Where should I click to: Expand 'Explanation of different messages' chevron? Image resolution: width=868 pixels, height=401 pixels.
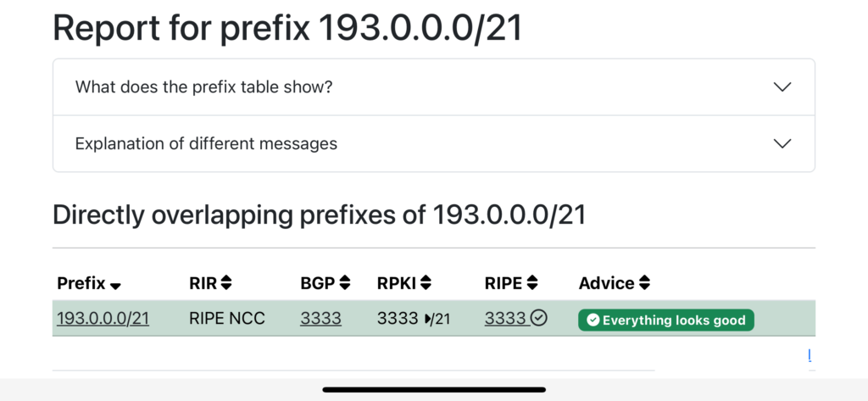coord(782,143)
